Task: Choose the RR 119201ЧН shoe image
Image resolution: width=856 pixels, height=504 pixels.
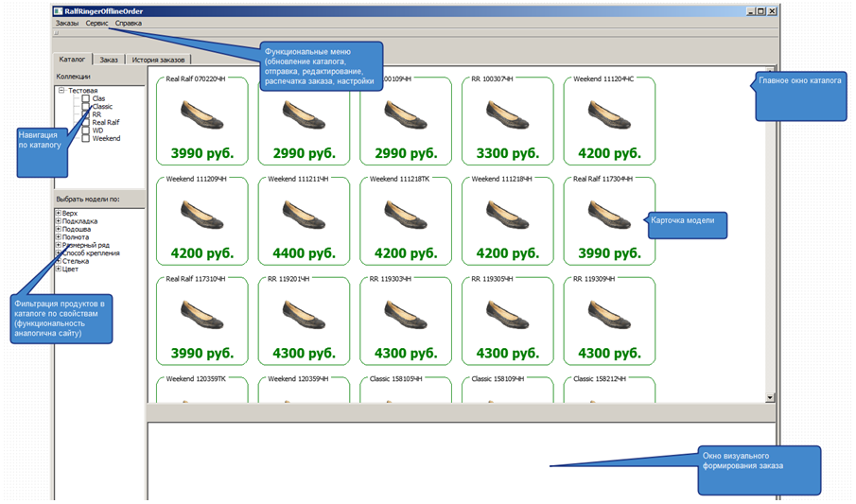Action: point(304,315)
